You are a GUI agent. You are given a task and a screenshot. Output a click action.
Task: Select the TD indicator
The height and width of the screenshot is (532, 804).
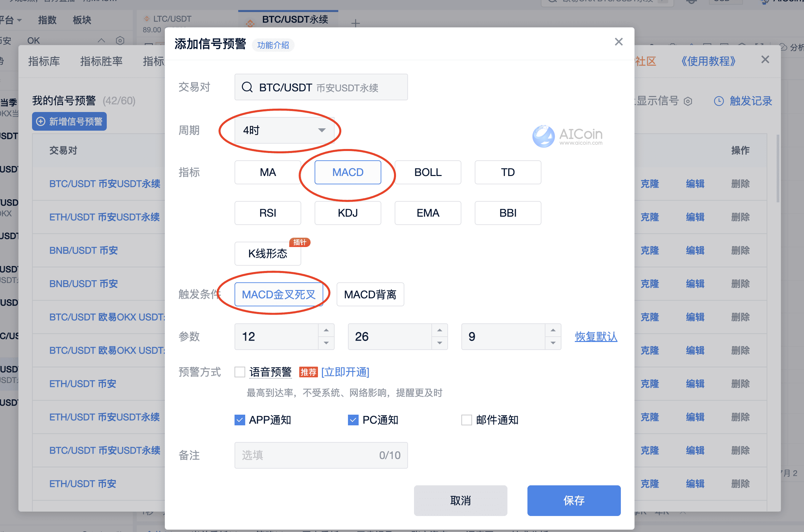[x=508, y=172]
